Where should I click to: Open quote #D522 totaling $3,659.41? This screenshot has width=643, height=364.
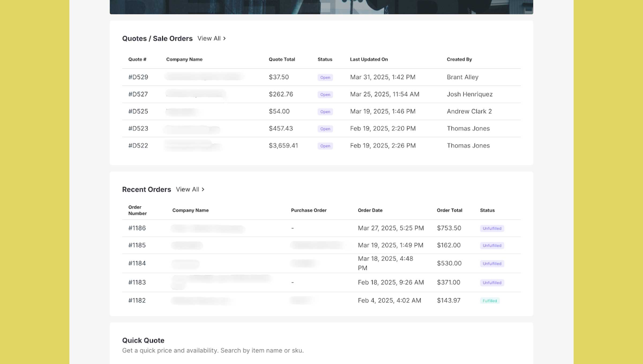(138, 146)
